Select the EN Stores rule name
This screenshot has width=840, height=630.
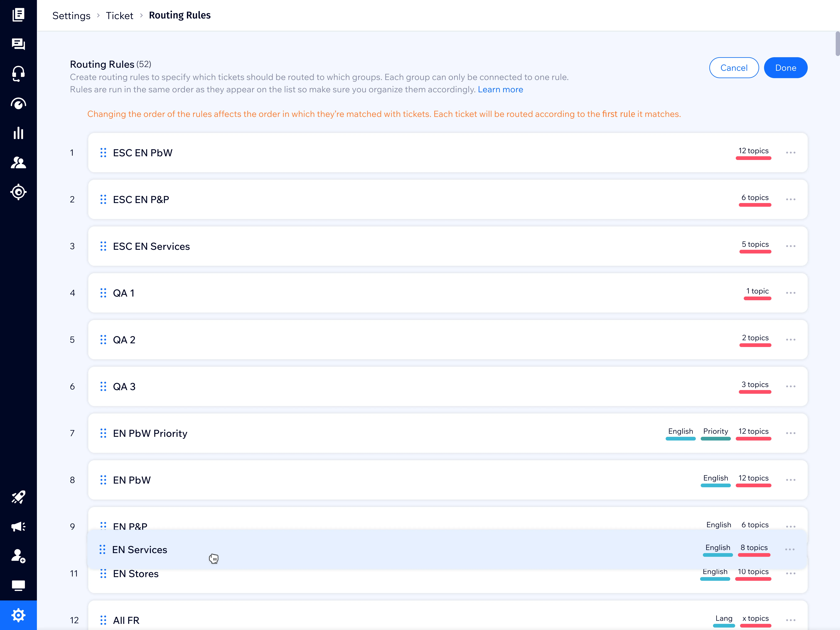coord(136,573)
